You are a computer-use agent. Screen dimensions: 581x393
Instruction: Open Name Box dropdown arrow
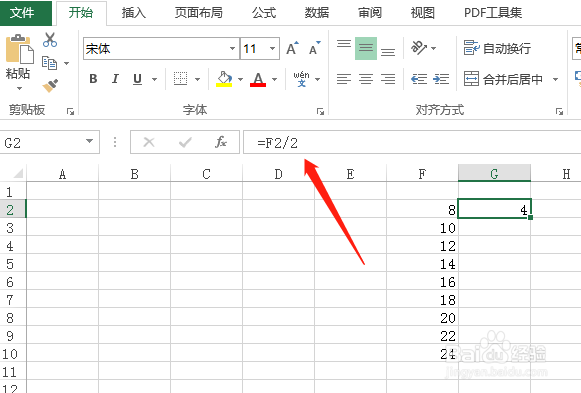[89, 141]
